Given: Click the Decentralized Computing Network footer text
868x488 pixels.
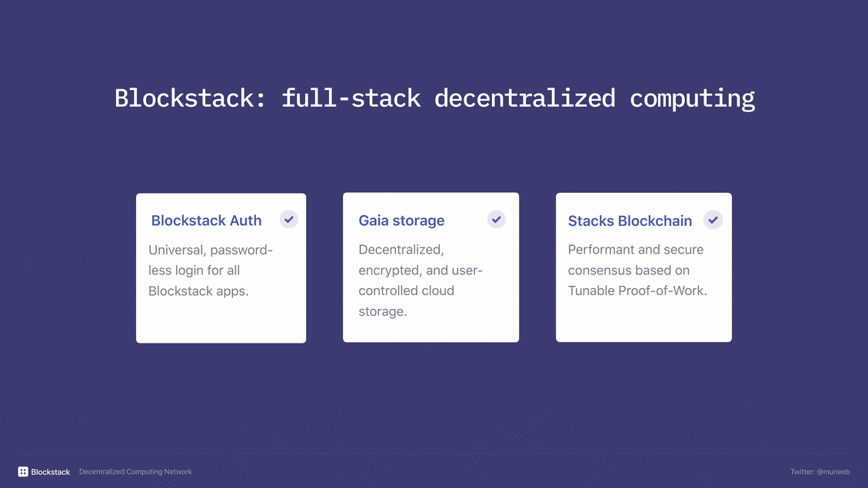Looking at the screenshot, I should click(x=135, y=472).
